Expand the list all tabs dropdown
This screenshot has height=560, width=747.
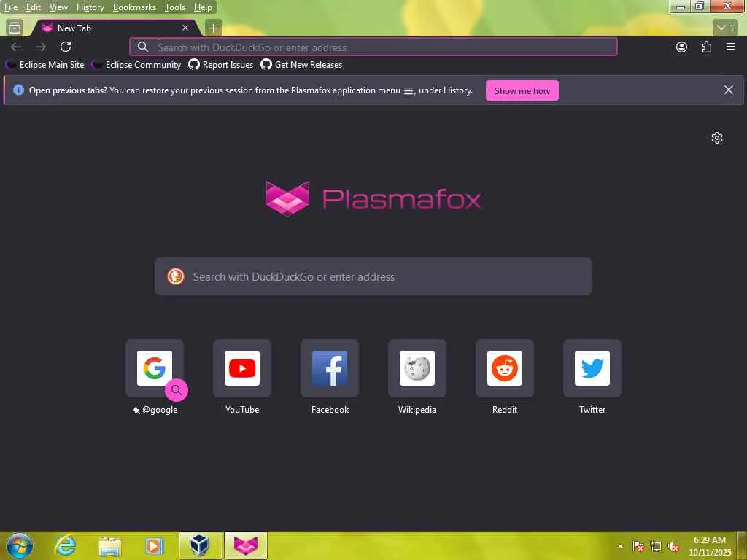(726, 28)
